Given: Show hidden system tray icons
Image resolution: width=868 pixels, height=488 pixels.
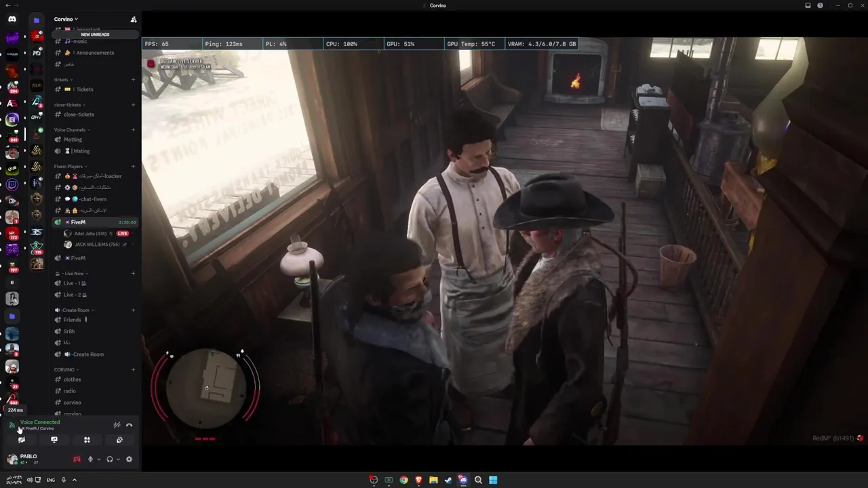Looking at the screenshot, I should pos(75,480).
